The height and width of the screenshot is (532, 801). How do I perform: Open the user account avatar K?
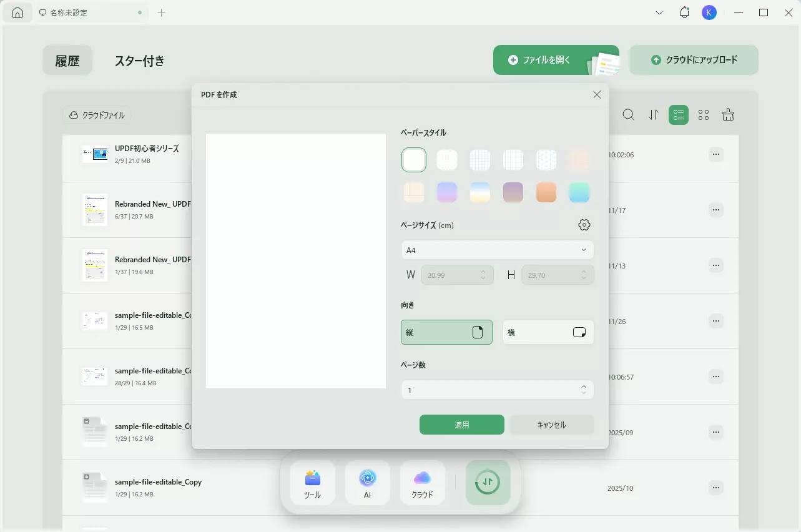click(709, 12)
